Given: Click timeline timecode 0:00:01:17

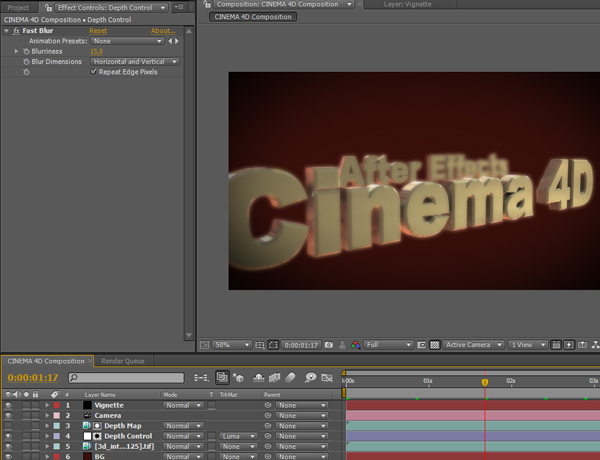Looking at the screenshot, I should pos(33,378).
